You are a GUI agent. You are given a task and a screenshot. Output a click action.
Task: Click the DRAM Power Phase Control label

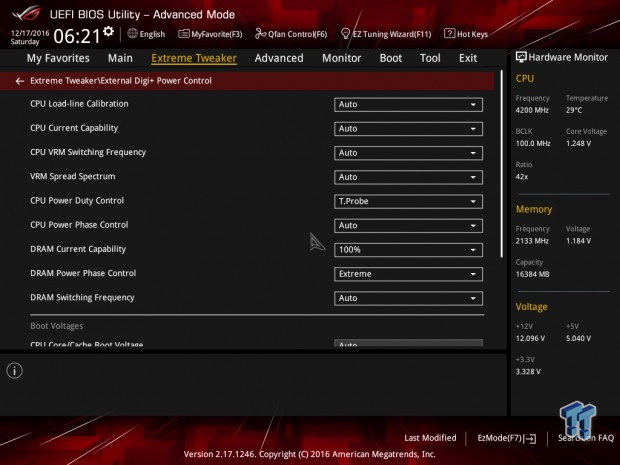pyautogui.click(x=83, y=273)
